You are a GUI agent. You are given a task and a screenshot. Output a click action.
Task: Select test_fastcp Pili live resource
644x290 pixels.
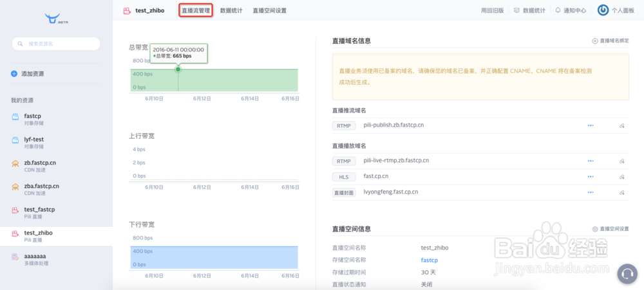56,213
